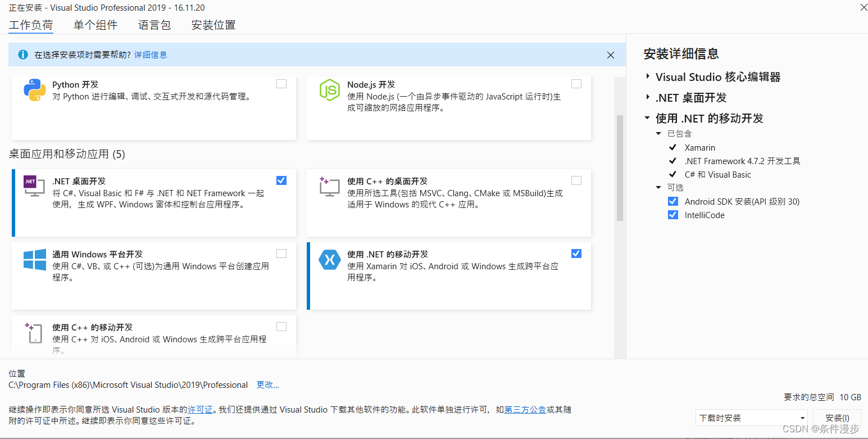868x439 pixels.
Task: Select the Python 开发 workload title
Action: [75, 84]
